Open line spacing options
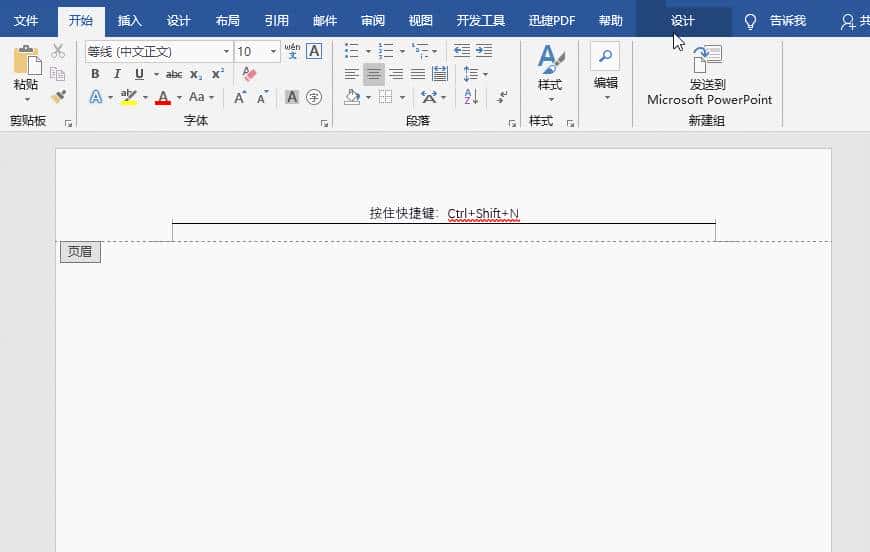 476,74
